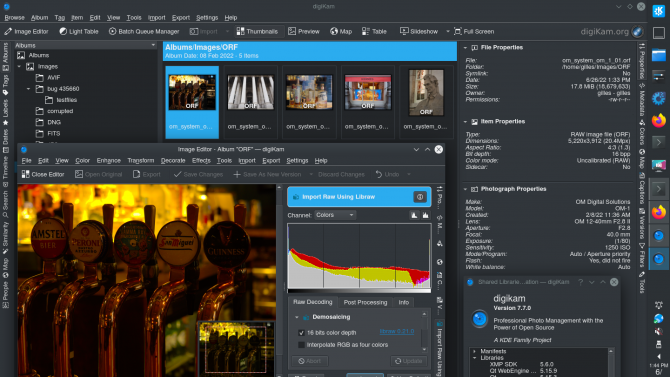
Task: Set histogram to linear scale
Action: pos(414,215)
